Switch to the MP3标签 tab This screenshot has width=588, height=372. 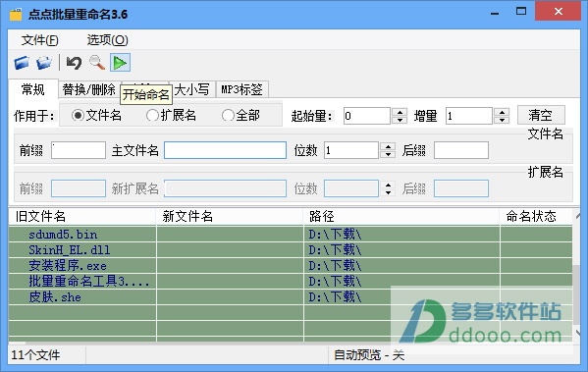point(241,89)
